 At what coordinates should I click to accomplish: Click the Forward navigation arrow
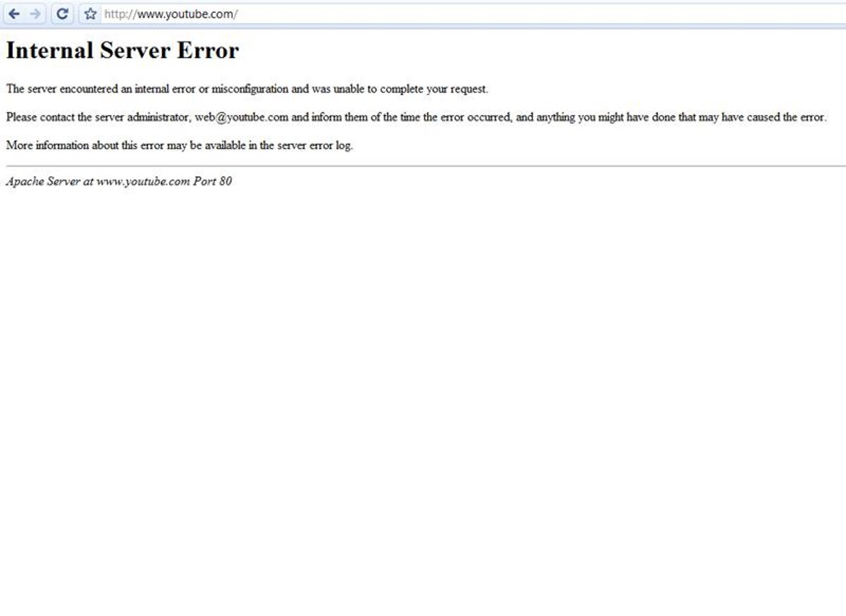point(36,13)
